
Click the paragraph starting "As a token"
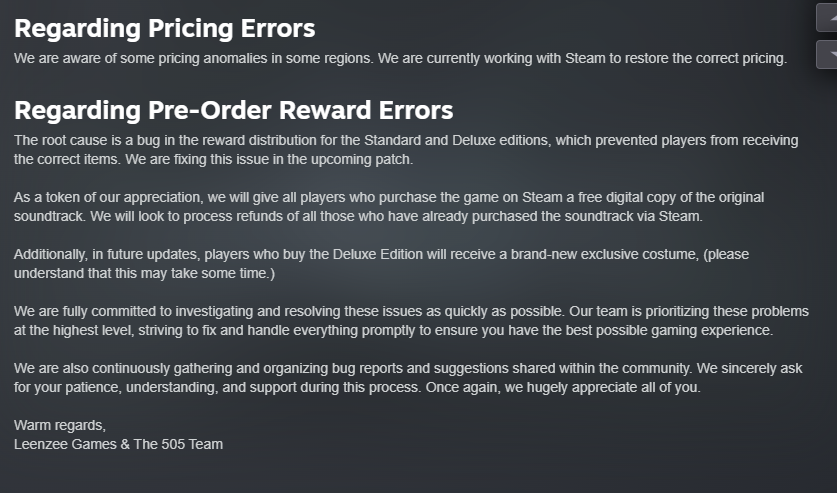point(402,206)
